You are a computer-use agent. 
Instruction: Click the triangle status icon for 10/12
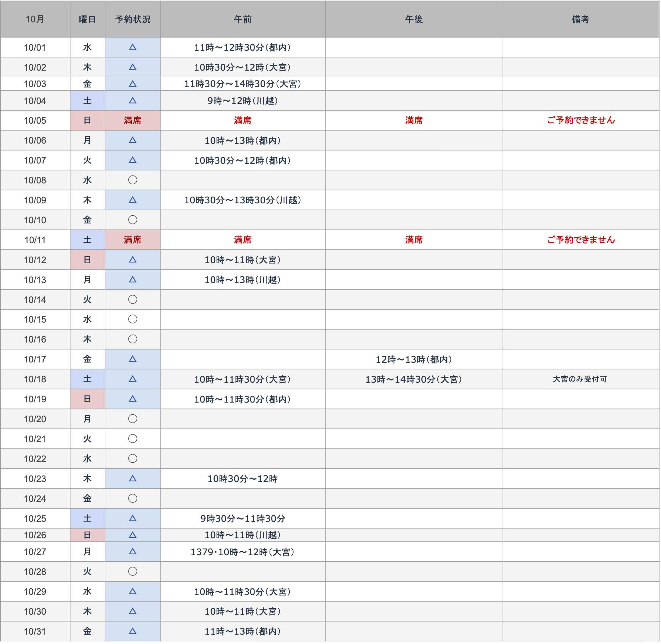(x=133, y=260)
